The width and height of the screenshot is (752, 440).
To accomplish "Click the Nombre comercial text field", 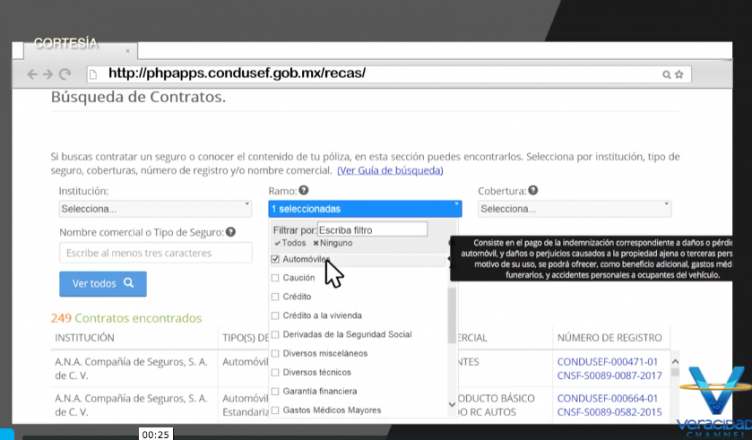I will [156, 253].
